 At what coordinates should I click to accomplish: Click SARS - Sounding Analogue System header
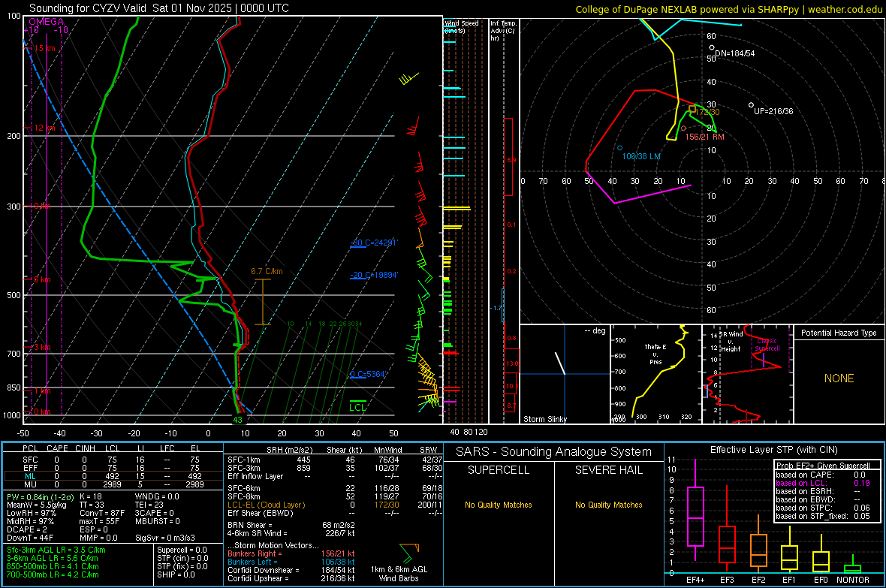click(554, 452)
